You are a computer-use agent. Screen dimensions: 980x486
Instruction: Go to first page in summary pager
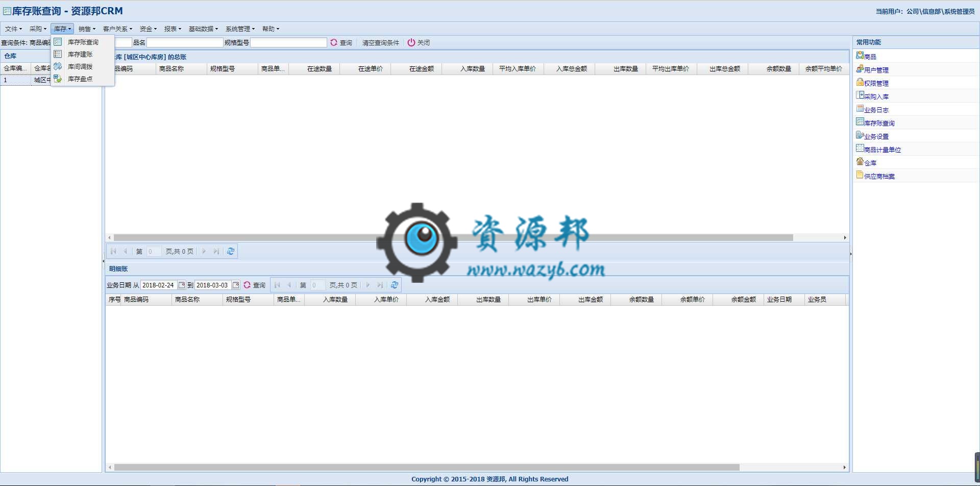point(113,251)
